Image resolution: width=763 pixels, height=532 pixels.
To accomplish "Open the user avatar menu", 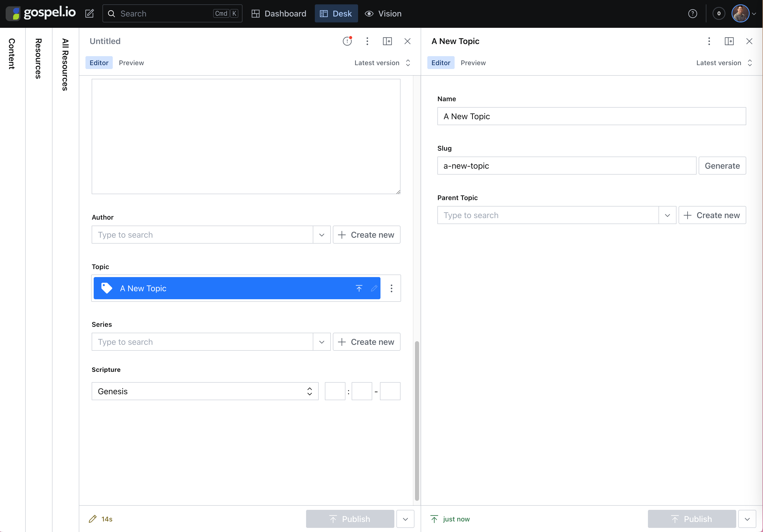I will click(x=740, y=14).
